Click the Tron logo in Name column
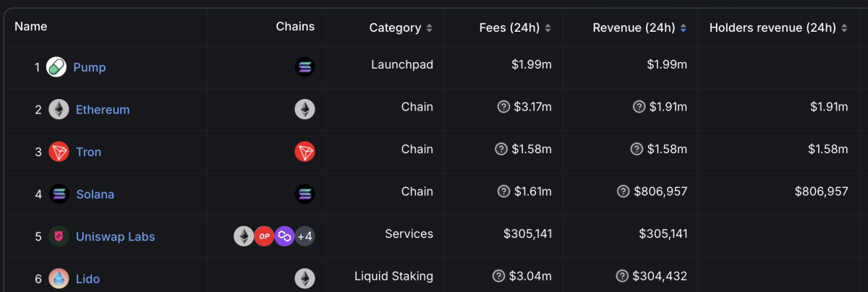Screen dimensions: 868x292 (x=59, y=152)
